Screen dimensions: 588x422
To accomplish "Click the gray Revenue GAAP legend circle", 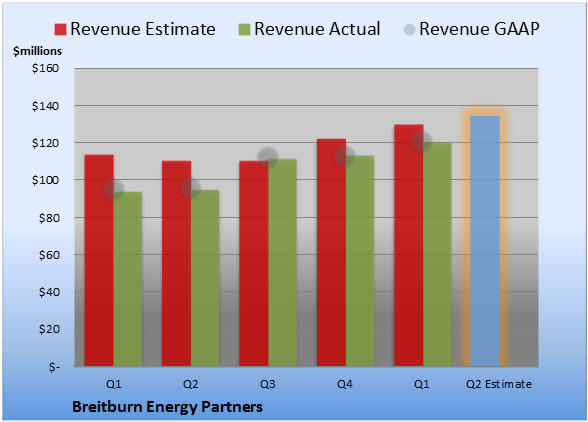I will [410, 29].
